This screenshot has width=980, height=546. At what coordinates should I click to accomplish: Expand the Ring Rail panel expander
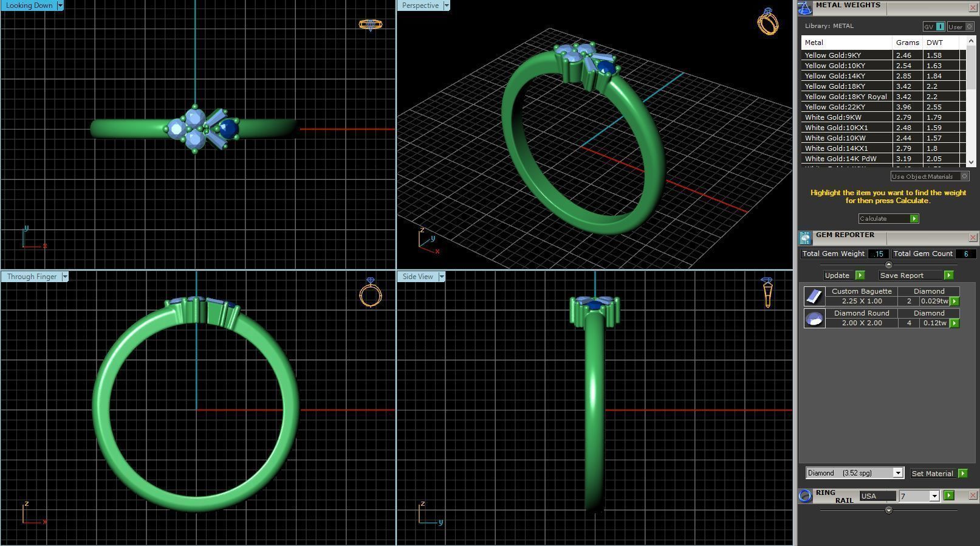pyautogui.click(x=888, y=510)
